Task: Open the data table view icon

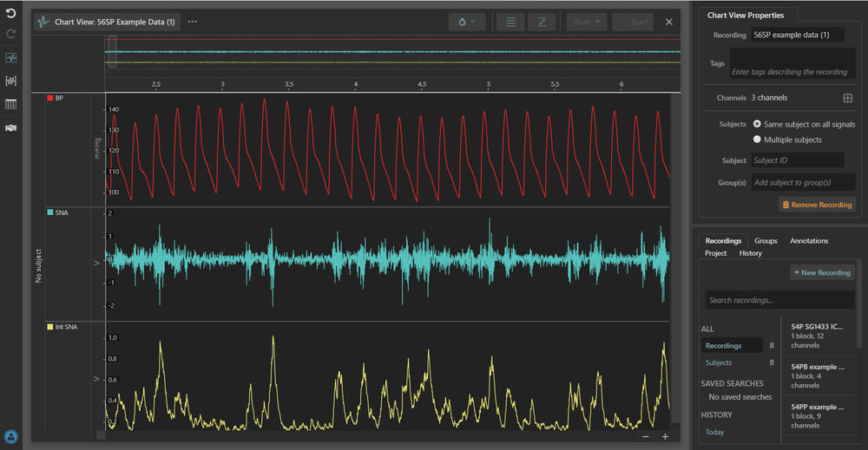Action: coord(11,104)
